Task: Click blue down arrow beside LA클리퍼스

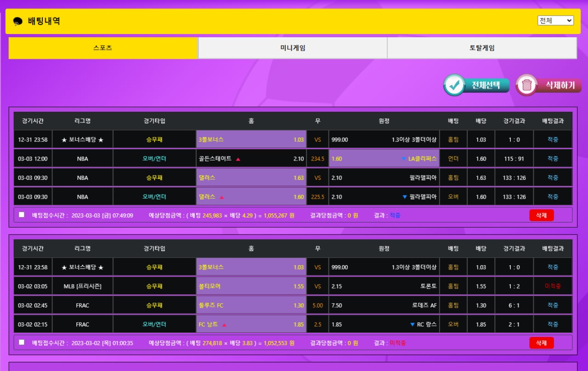Action: (404, 159)
